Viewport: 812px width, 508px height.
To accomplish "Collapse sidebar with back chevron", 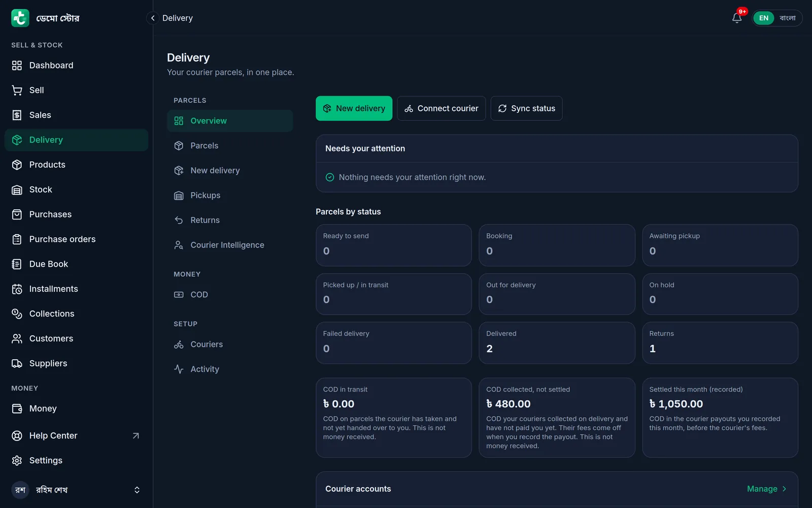I will [152, 18].
